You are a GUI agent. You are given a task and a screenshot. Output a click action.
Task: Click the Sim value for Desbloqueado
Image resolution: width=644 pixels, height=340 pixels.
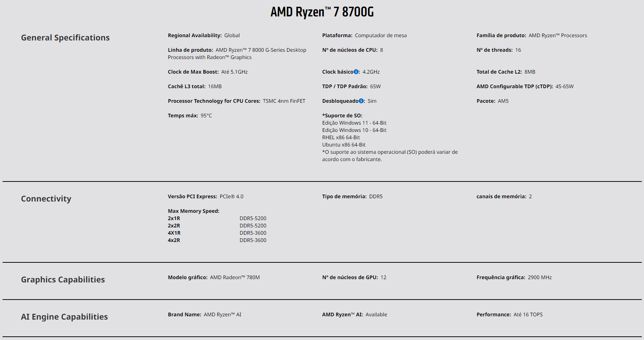tap(372, 101)
